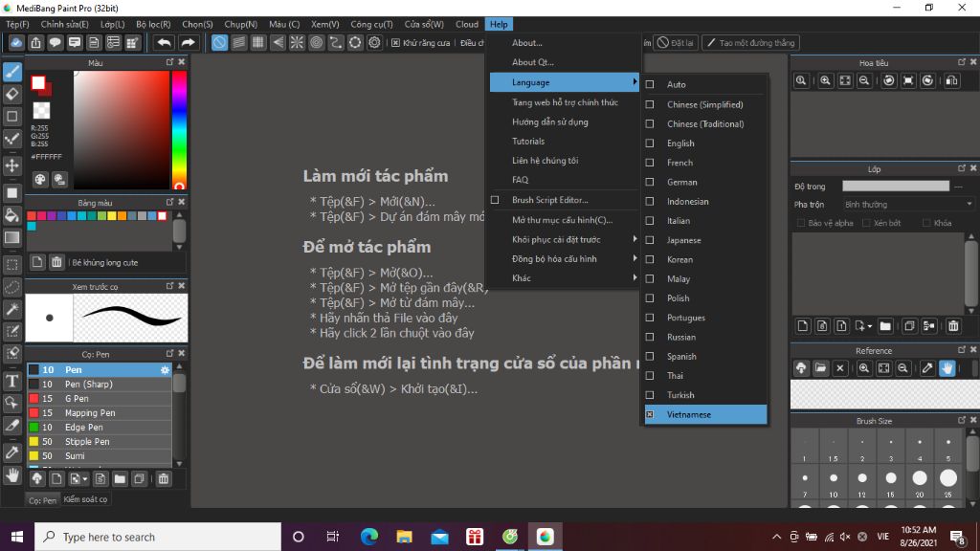Screen dimensions: 980x551
Task: Turn off snap with the Snap Off icon
Action: (x=219, y=42)
